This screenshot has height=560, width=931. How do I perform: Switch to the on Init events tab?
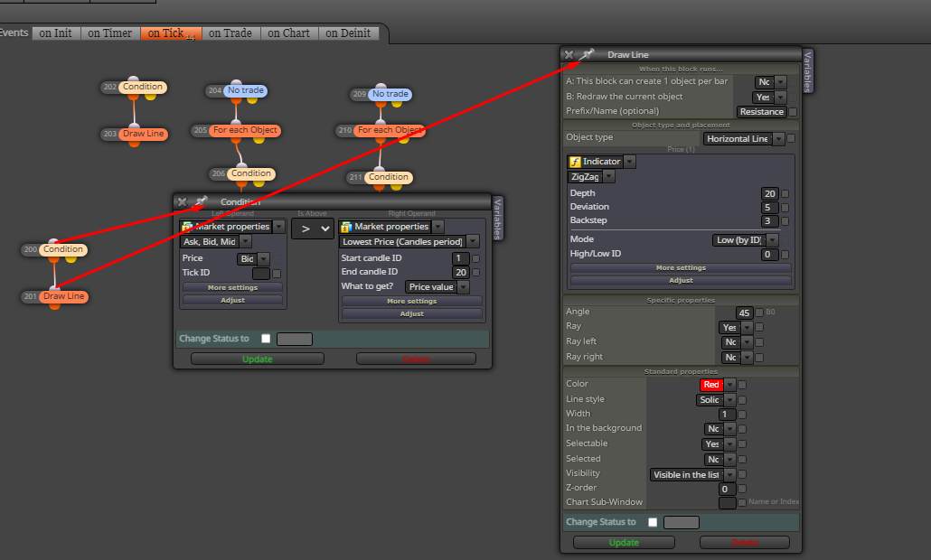tap(56, 33)
